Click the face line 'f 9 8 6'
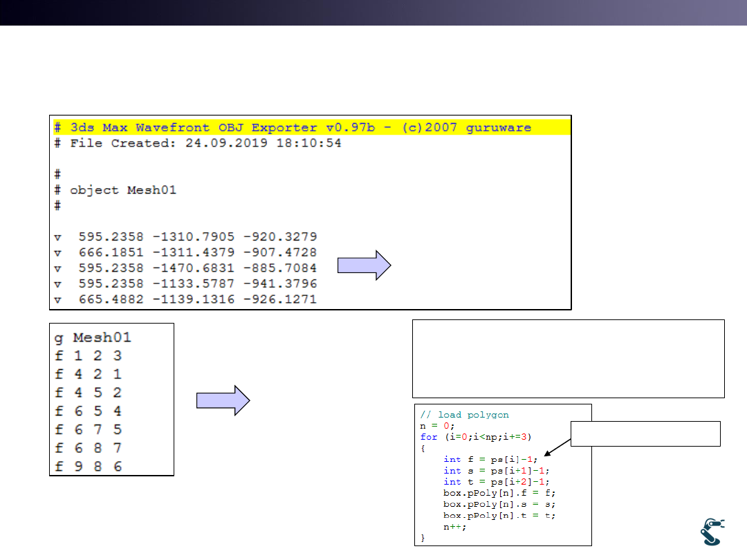 89,467
